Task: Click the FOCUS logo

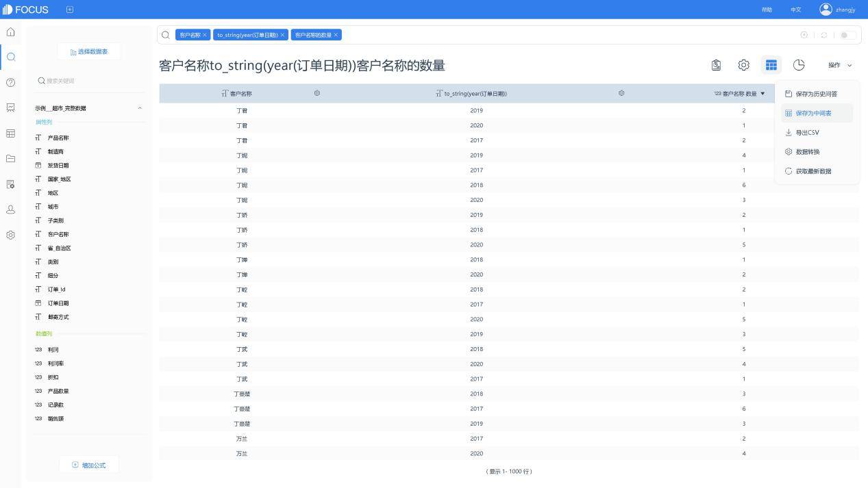Action: click(25, 10)
